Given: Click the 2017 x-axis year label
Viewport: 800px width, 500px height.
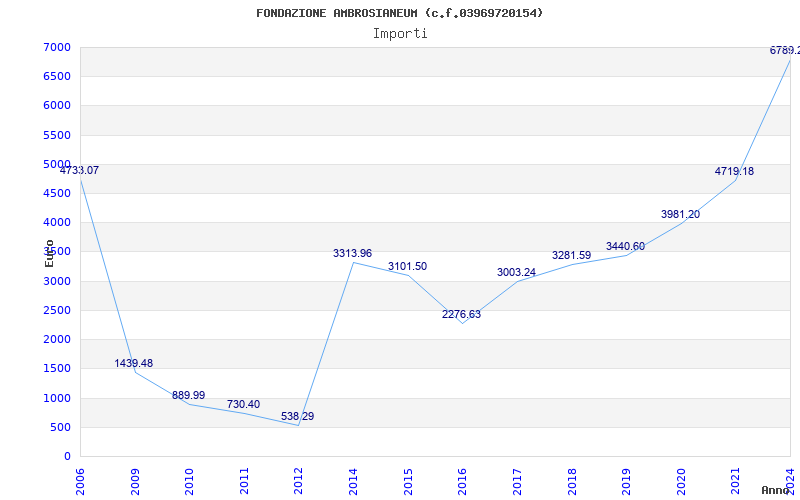Looking at the screenshot, I should tap(517, 482).
